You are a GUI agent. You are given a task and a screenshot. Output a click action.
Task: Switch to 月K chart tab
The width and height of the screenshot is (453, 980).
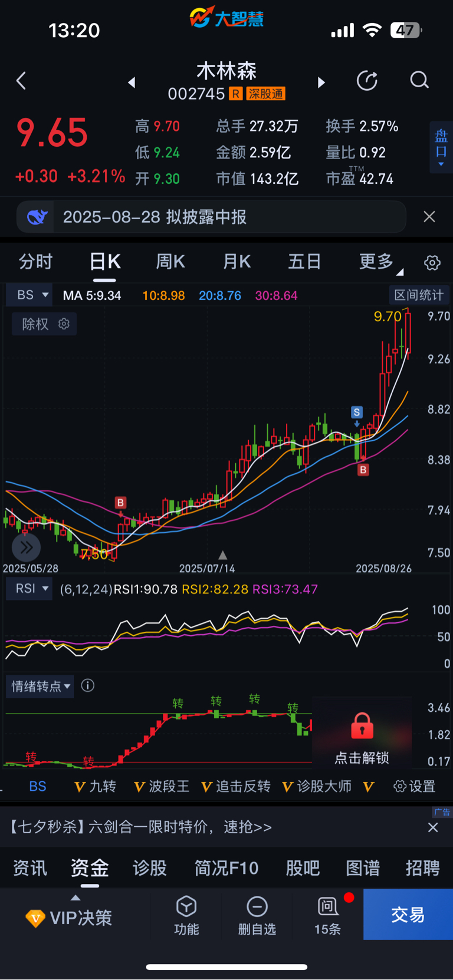click(x=237, y=261)
